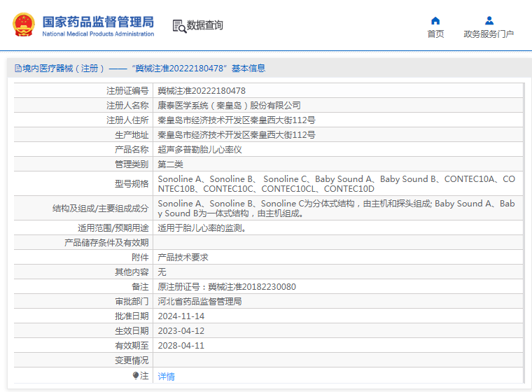Open the 首页 home link

[435, 34]
